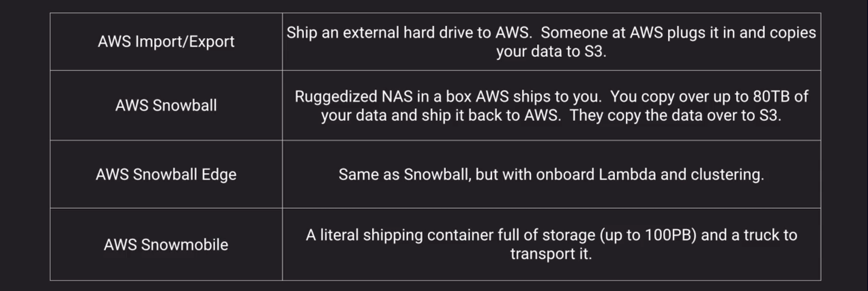The height and width of the screenshot is (291, 868).
Task: Click the AWS Snowball Edge label
Action: (x=166, y=174)
